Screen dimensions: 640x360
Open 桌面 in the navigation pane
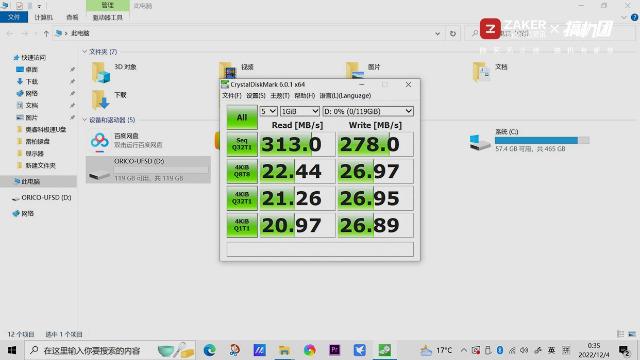click(x=31, y=69)
